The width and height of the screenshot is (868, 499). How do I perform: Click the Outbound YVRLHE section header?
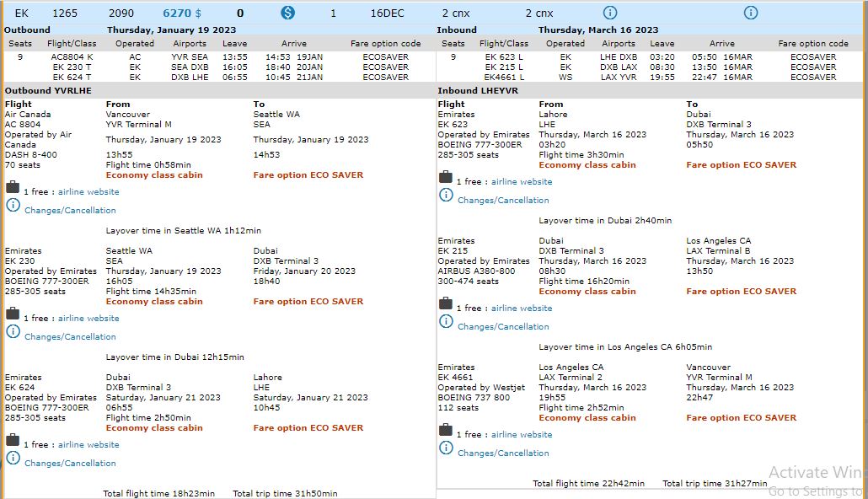48,90
